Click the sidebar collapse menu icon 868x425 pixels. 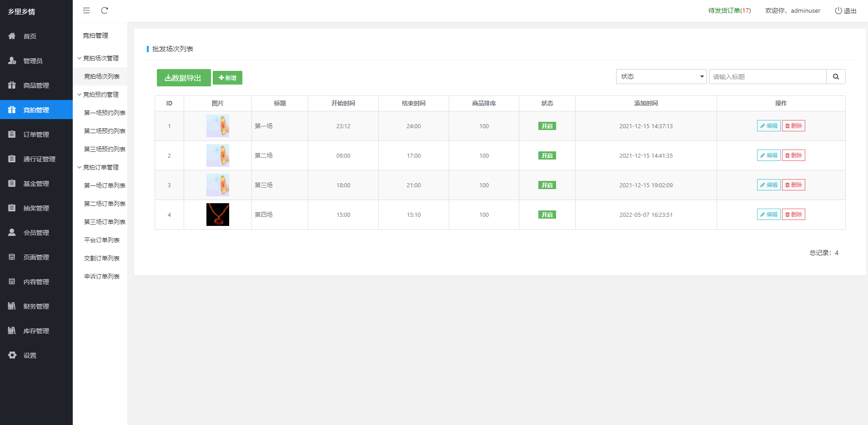pyautogui.click(x=86, y=10)
